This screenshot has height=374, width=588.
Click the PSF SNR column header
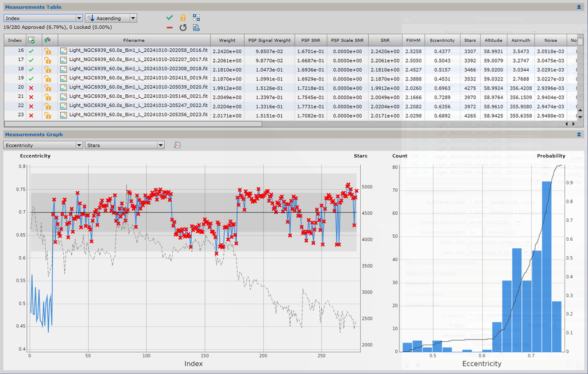(311, 40)
